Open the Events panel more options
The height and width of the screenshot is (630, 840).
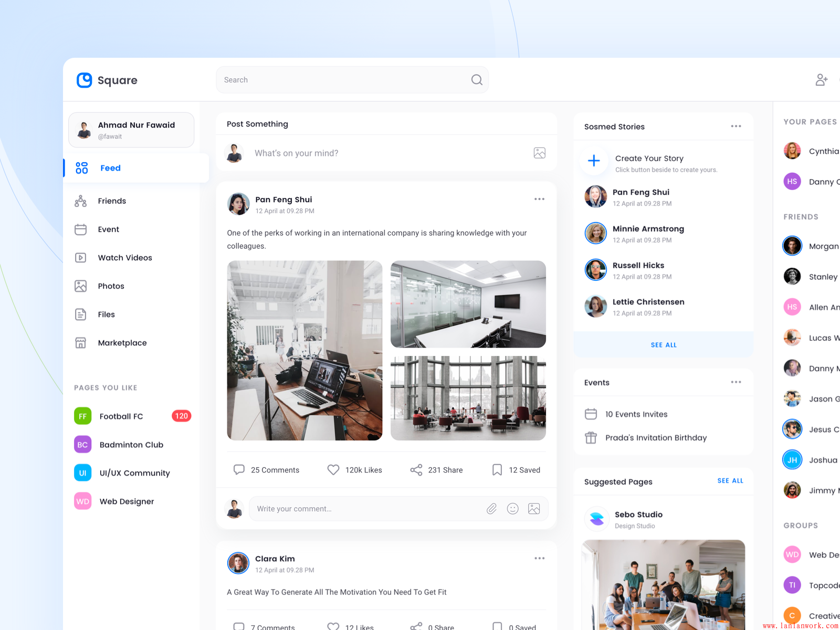pos(736,382)
